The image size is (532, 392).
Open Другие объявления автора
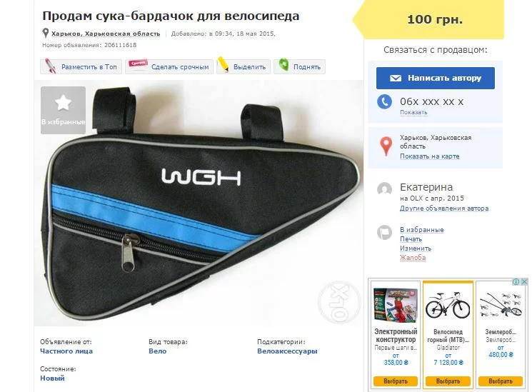444,208
